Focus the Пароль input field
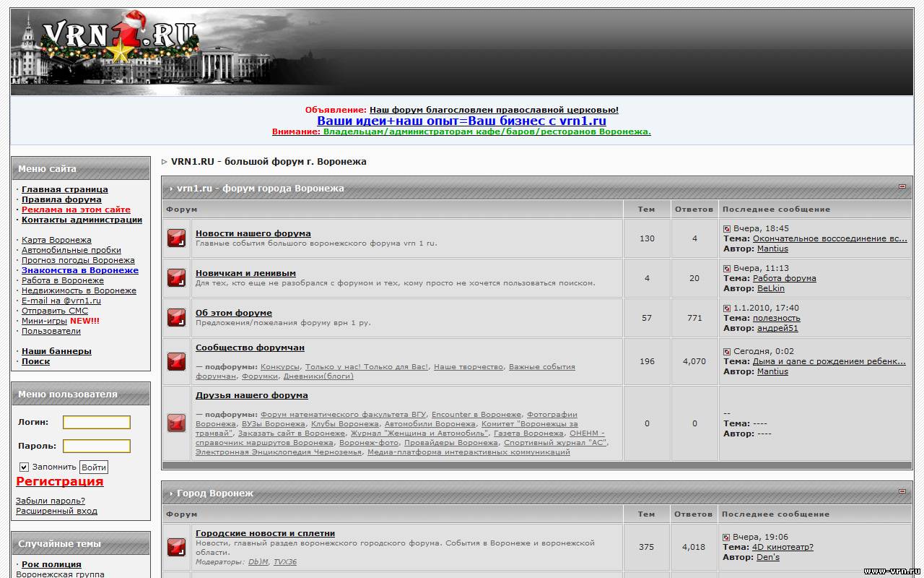Image resolution: width=924 pixels, height=578 pixels. pyautogui.click(x=96, y=447)
